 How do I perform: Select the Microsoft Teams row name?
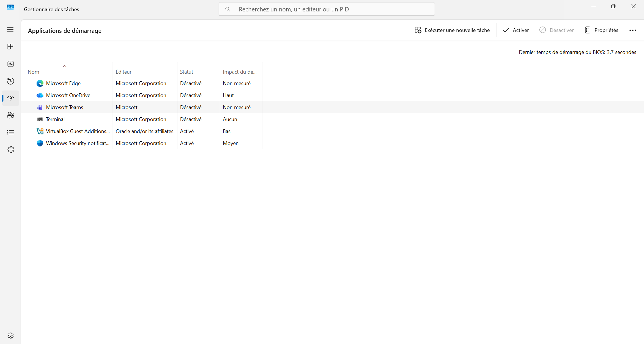point(65,107)
